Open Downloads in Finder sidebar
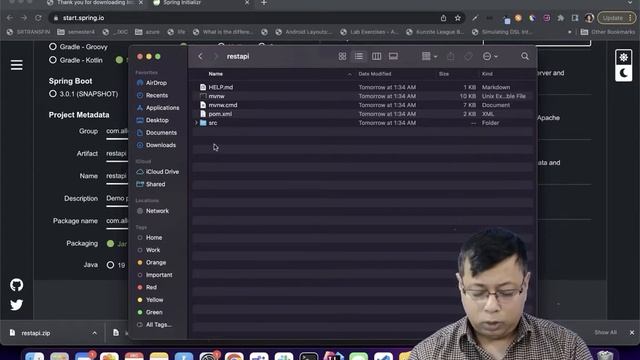This screenshot has height=360, width=640. click(x=161, y=145)
